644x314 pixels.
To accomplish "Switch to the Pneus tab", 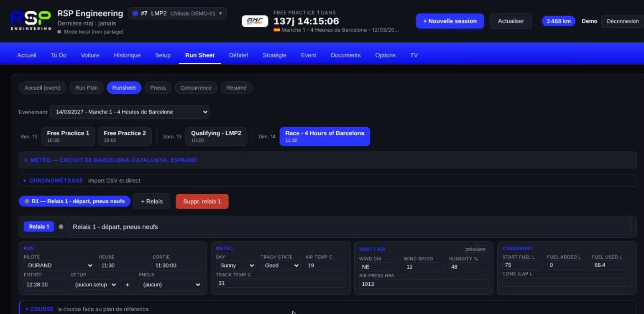I will pos(158,88).
